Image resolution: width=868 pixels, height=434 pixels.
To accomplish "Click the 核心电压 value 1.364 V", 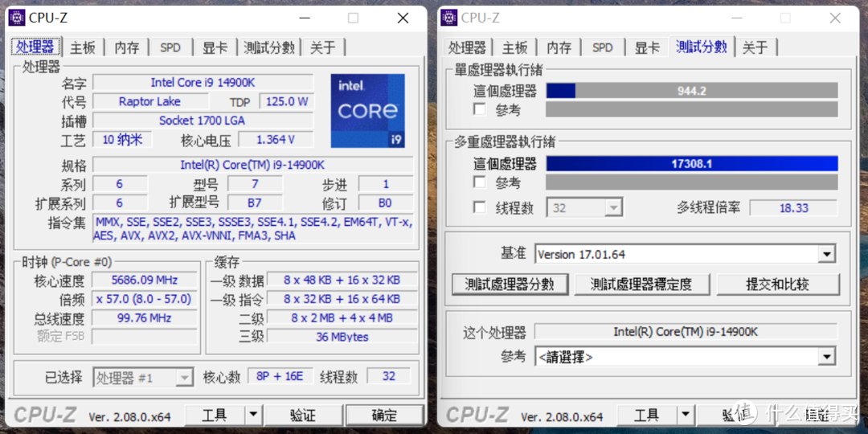I will [x=276, y=140].
